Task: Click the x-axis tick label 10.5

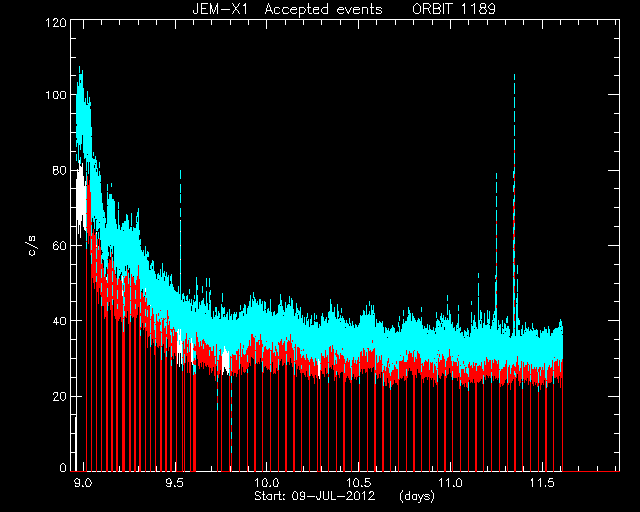Action: click(359, 483)
